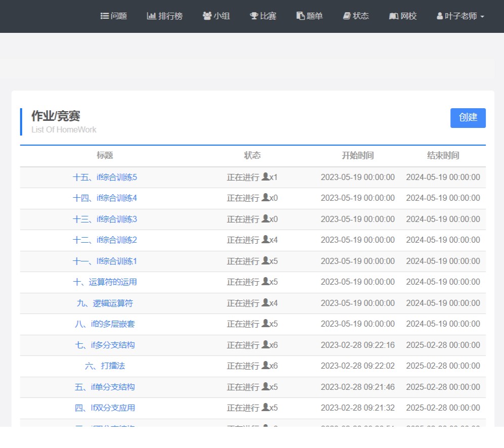Open homework 十四、if综合训练4
The height and width of the screenshot is (448, 504).
tap(105, 198)
